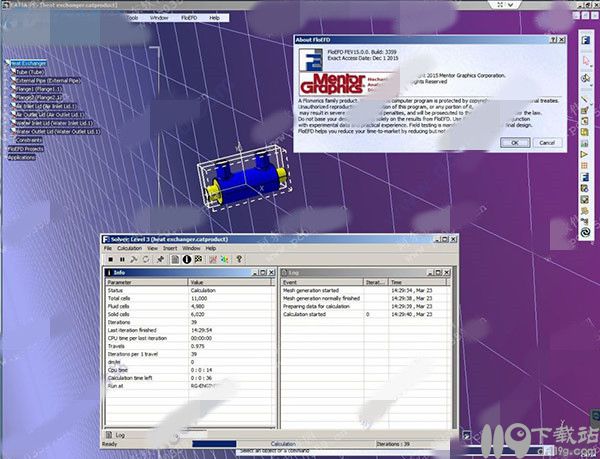
Task: Open the FloEFD menu in CATIA menu bar
Action: click(189, 18)
